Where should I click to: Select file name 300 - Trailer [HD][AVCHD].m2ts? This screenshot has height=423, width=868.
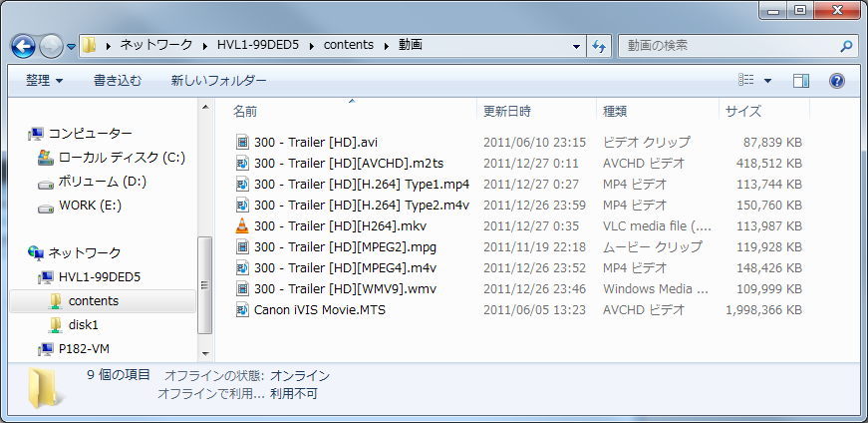coord(349,164)
